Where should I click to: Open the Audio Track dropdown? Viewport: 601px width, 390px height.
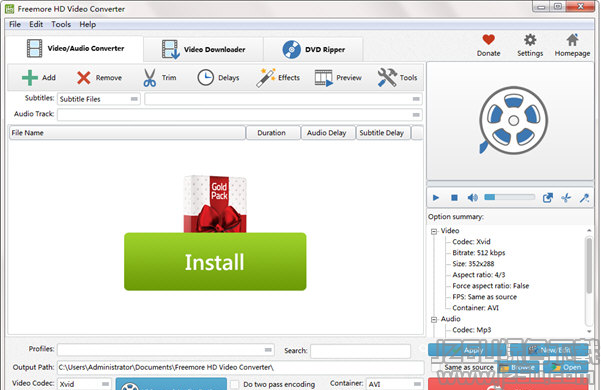click(x=240, y=115)
